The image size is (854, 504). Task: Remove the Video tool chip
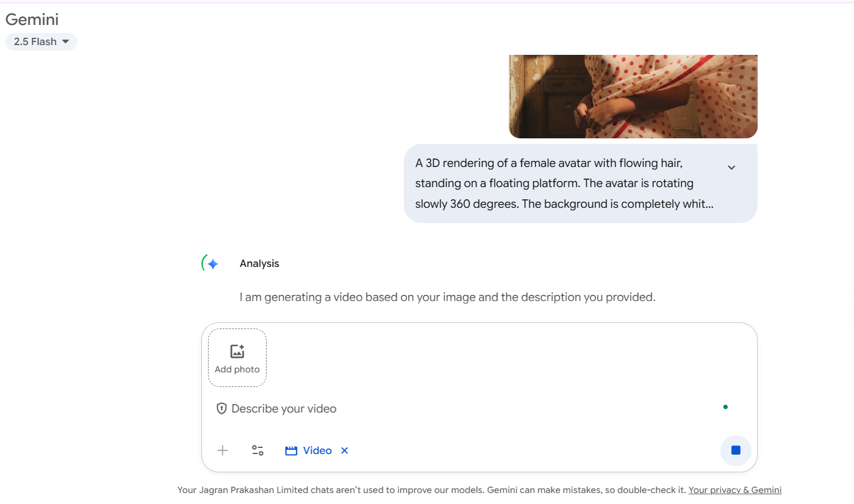[345, 450]
